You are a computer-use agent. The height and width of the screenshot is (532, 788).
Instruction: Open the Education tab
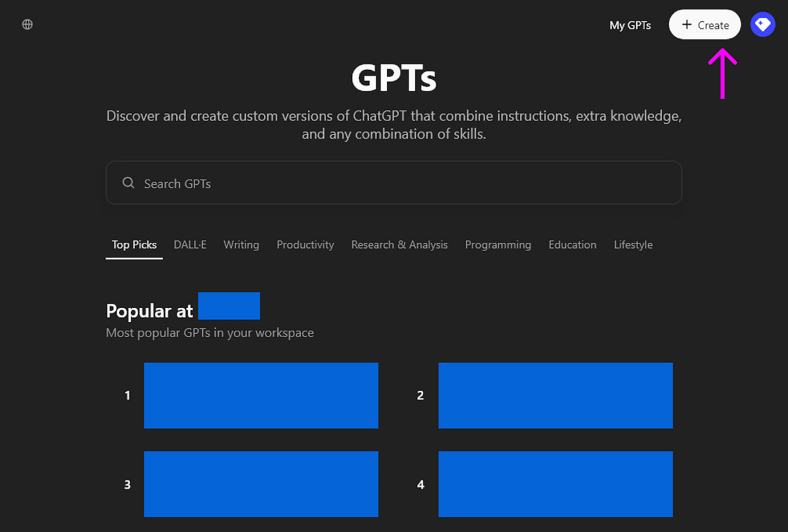pyautogui.click(x=573, y=245)
